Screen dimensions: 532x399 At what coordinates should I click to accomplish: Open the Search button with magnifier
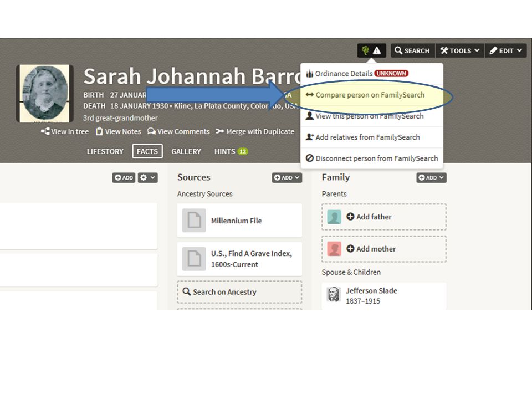412,50
